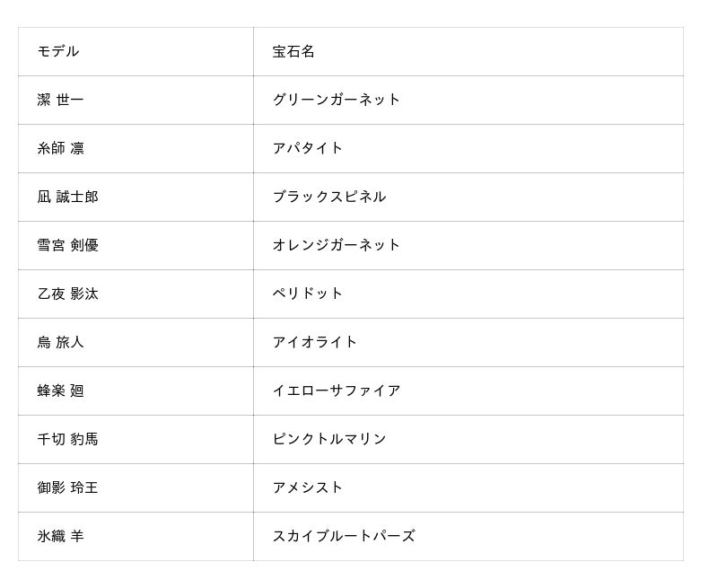This screenshot has width=718, height=588.
Task: Select the 御影 玲王 name cell
Action: coord(67,488)
